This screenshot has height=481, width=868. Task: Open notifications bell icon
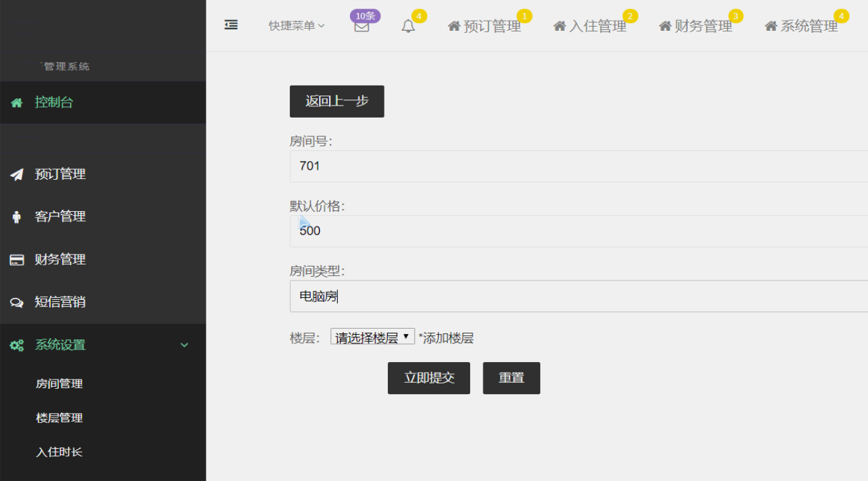(x=408, y=26)
